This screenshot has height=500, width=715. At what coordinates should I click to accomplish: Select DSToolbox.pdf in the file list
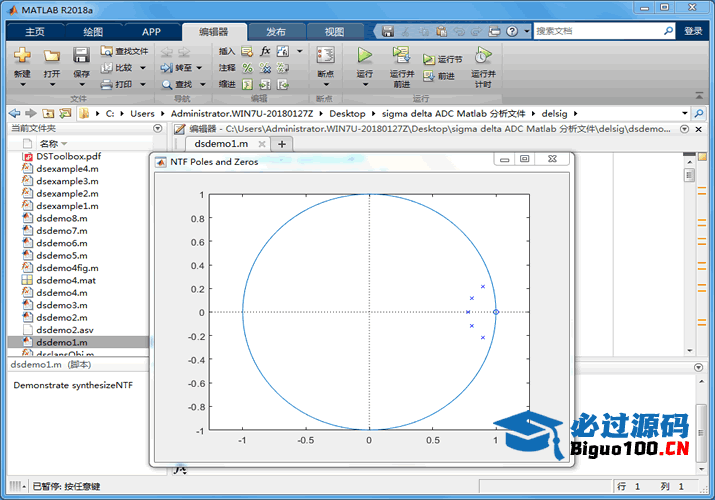[x=69, y=156]
